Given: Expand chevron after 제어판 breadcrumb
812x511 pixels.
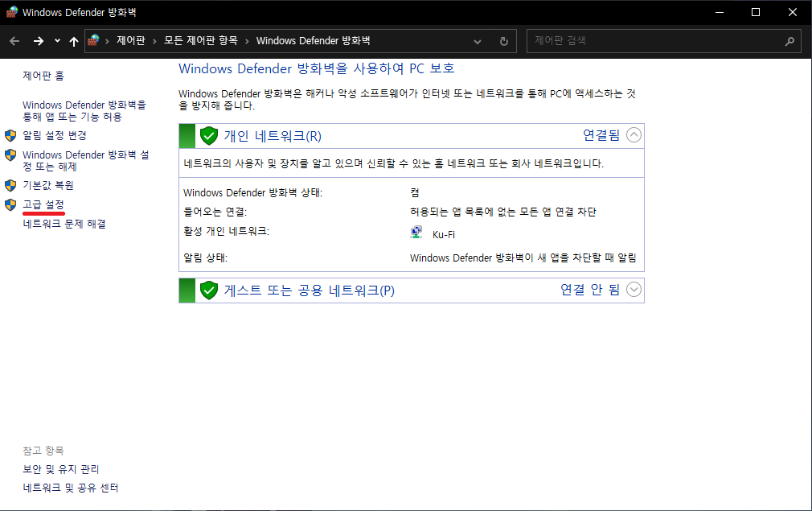Looking at the screenshot, I should pos(154,41).
